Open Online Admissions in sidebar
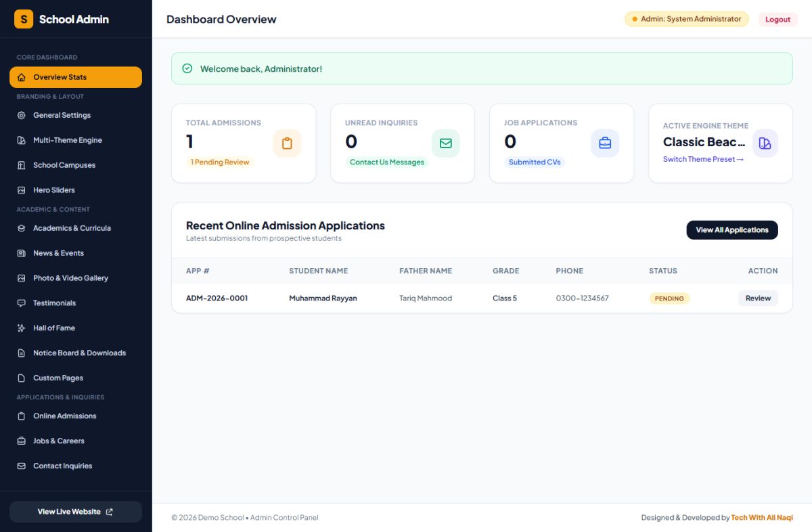812x532 pixels. click(76, 416)
